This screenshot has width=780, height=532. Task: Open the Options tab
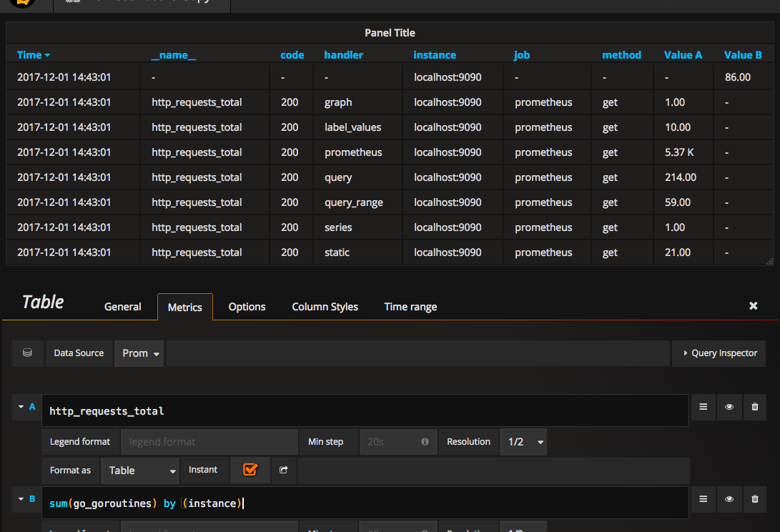(247, 307)
